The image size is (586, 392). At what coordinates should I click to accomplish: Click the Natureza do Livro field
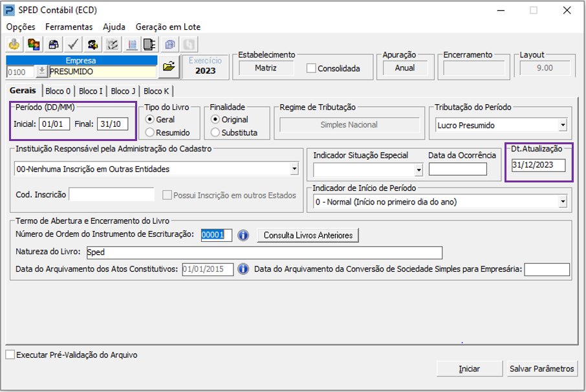click(265, 252)
